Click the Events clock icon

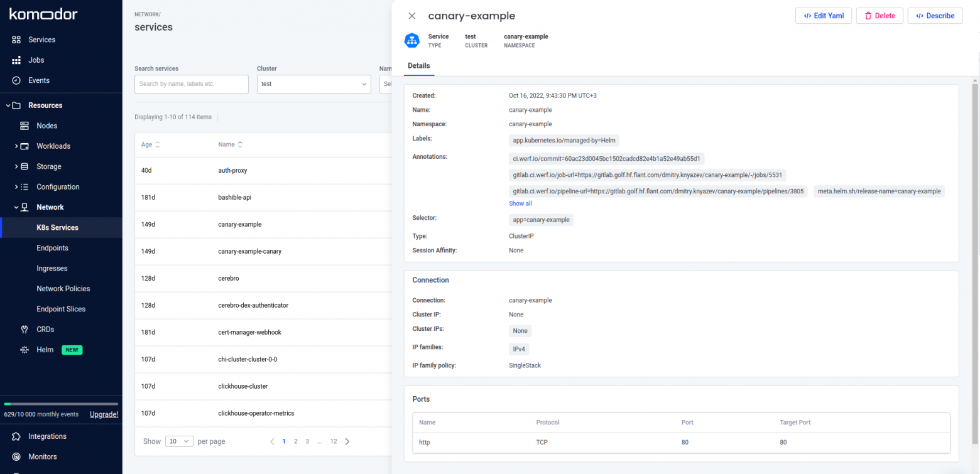[16, 80]
